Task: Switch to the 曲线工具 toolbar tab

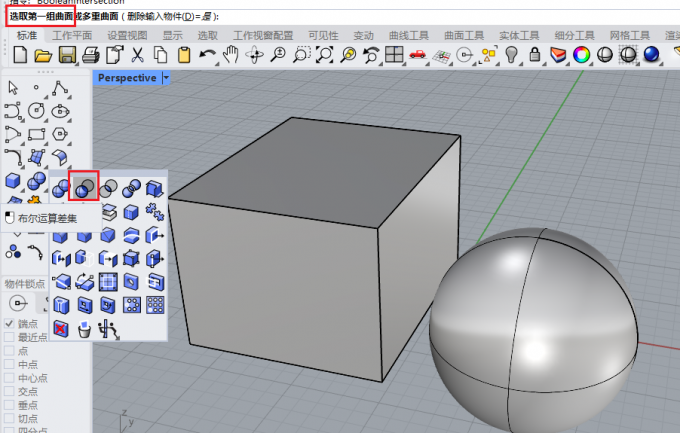Action: click(409, 35)
